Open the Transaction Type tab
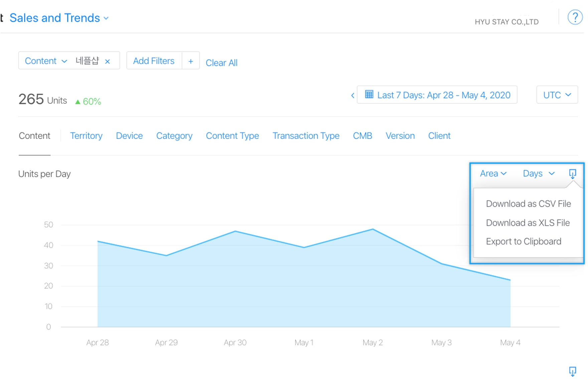The width and height of the screenshot is (588, 379). 306,136
